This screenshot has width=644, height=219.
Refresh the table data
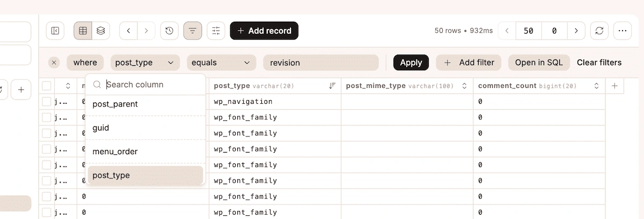599,31
